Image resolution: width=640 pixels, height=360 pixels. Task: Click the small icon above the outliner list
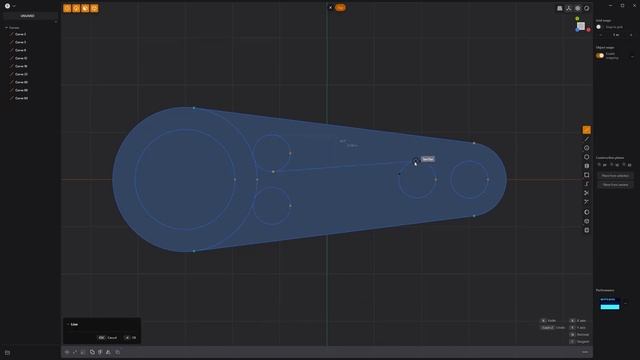pos(56,22)
